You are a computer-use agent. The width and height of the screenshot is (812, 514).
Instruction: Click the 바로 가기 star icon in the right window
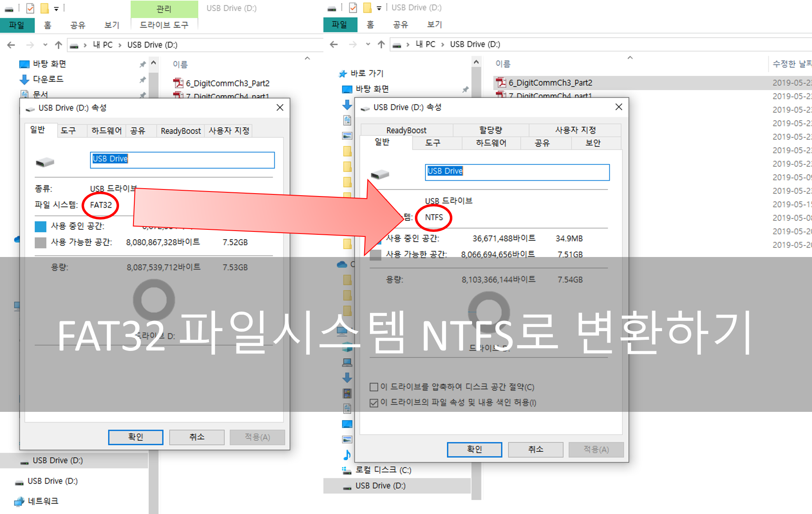point(343,74)
